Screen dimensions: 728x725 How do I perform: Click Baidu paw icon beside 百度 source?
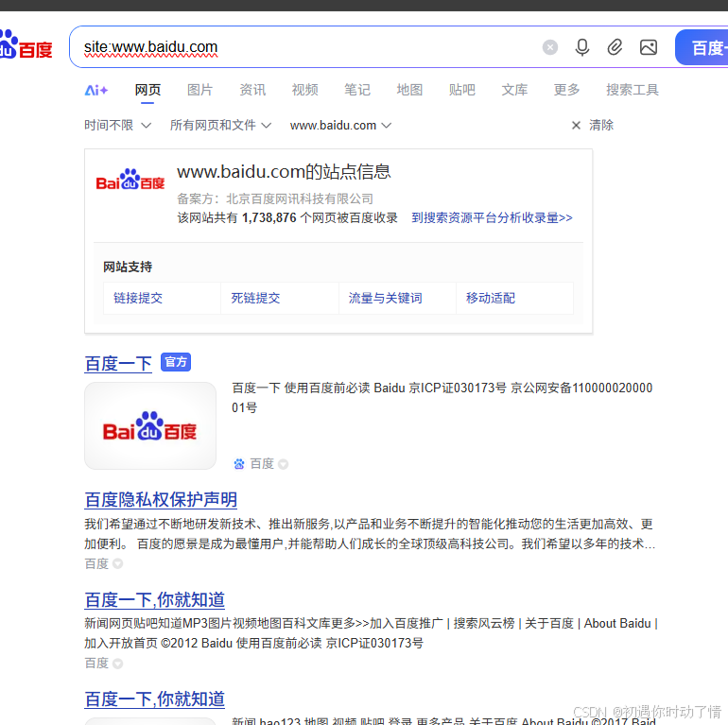click(x=239, y=464)
